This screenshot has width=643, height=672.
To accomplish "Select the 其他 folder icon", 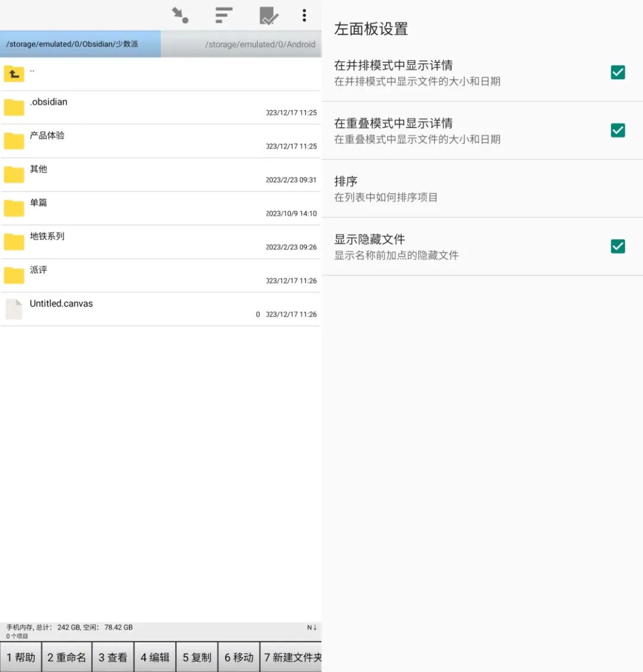I will point(14,174).
